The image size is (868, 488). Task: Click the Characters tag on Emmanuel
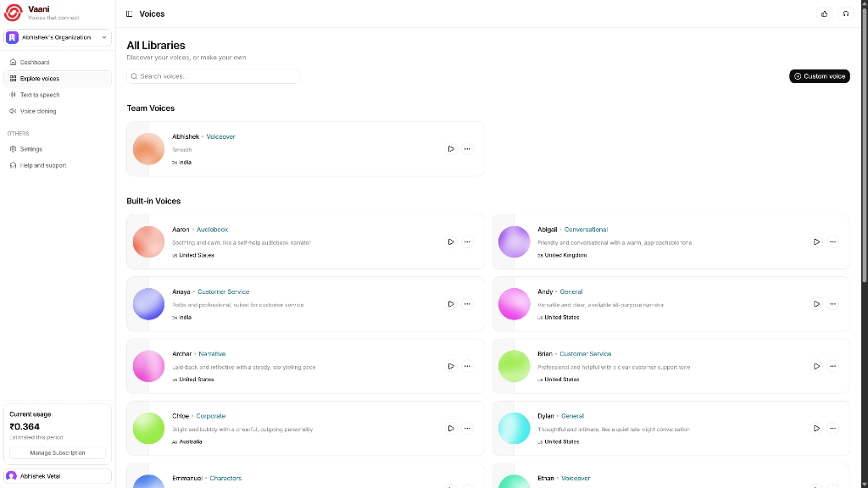(x=225, y=478)
